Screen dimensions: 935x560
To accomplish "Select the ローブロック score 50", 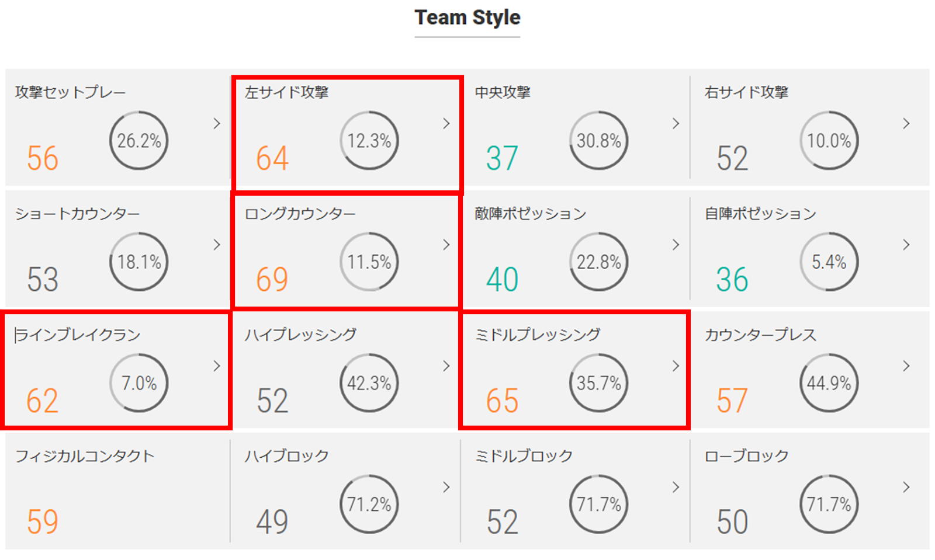I will pyautogui.click(x=732, y=522).
